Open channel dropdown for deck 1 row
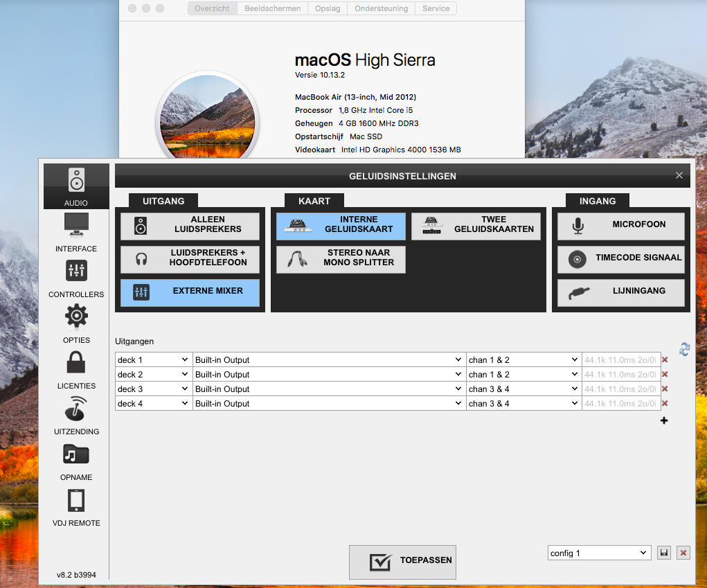 [x=523, y=360]
